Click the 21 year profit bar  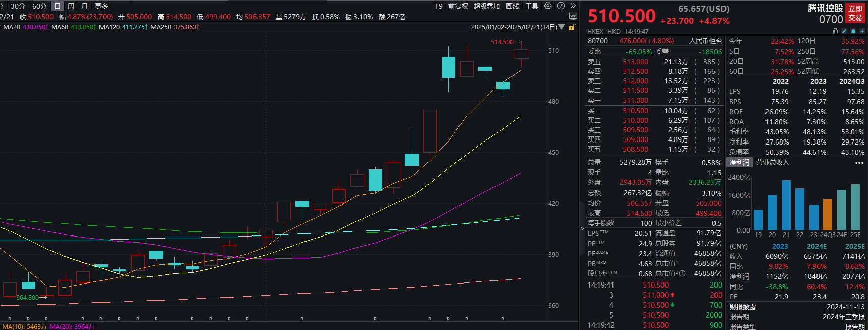point(786,205)
